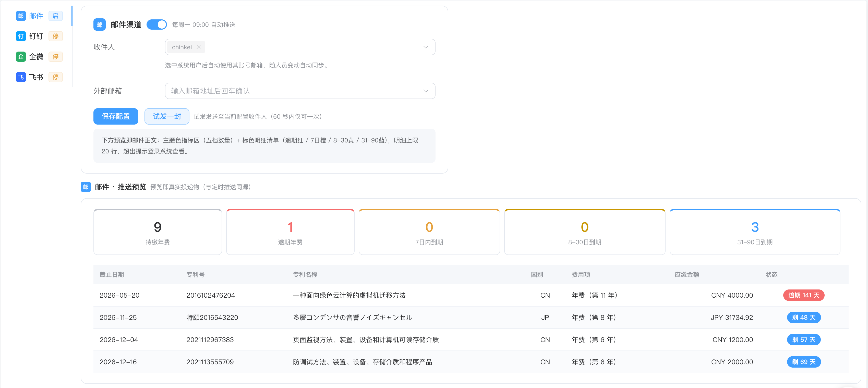Click the 邮 icon beside 推送预览 heading
This screenshot has height=388, width=868.
click(86, 187)
